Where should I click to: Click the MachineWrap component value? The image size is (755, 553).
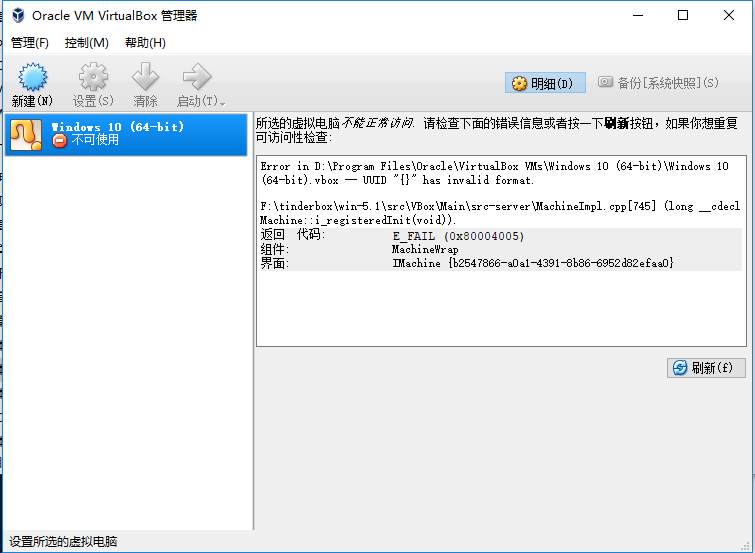pos(425,250)
